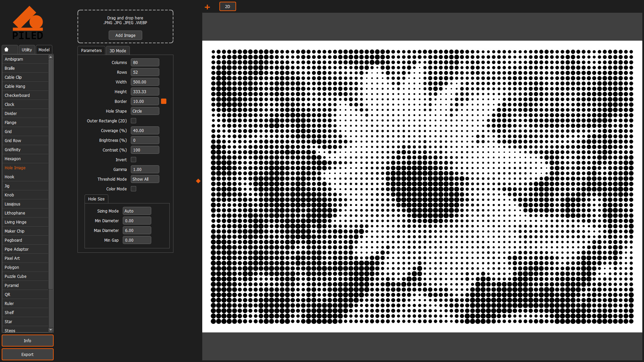Enable Color Mode
Image resolution: width=644 pixels, height=362 pixels.
point(133,189)
